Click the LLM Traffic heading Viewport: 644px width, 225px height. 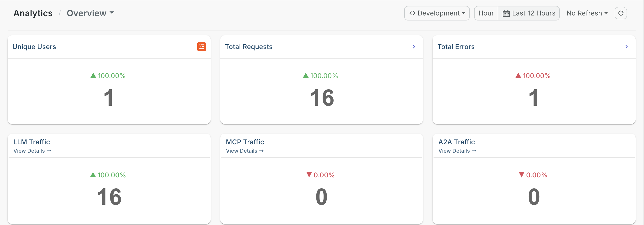31,142
